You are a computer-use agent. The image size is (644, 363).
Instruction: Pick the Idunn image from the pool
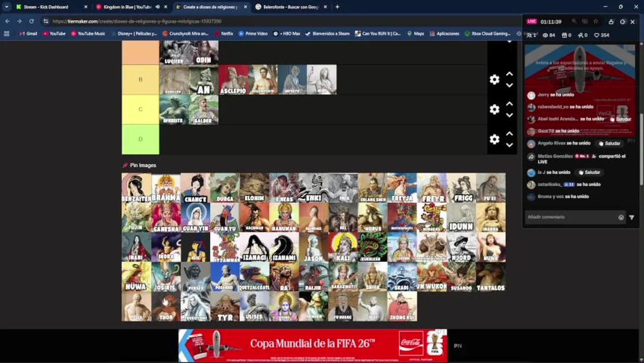pyautogui.click(x=461, y=217)
